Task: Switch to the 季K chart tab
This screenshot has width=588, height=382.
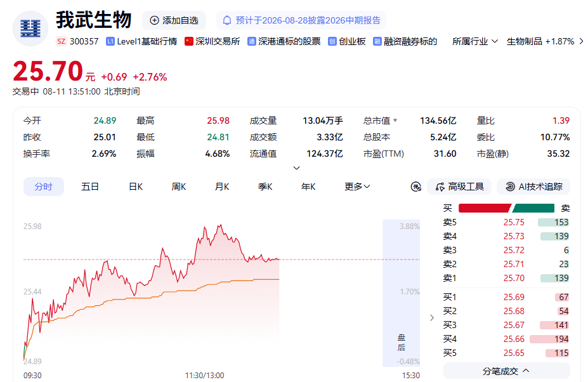Action: click(265, 187)
